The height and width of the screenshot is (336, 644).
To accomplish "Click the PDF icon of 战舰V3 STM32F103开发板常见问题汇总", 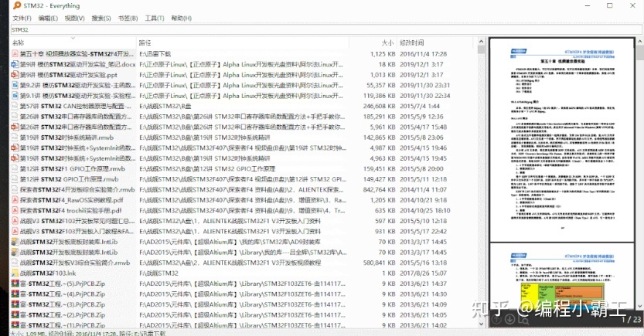I will pyautogui.click(x=15, y=221).
